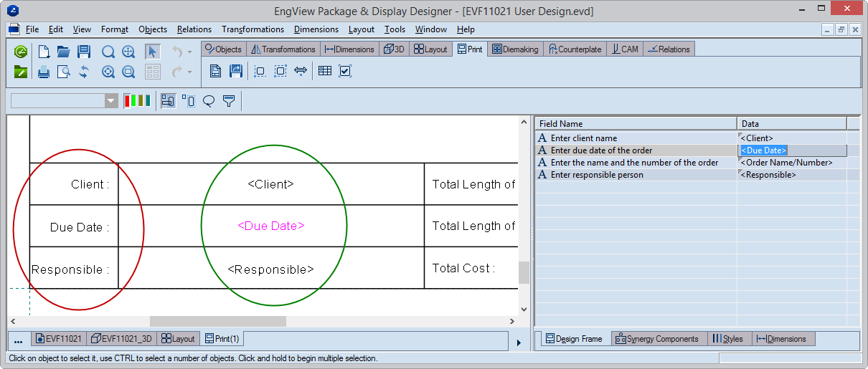Open the Print(1) drawing tab
This screenshot has height=369, width=868.
point(222,338)
